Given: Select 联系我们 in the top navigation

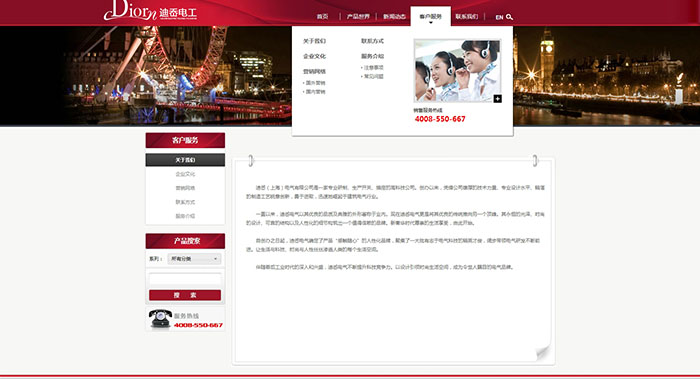Looking at the screenshot, I should click(x=467, y=17).
